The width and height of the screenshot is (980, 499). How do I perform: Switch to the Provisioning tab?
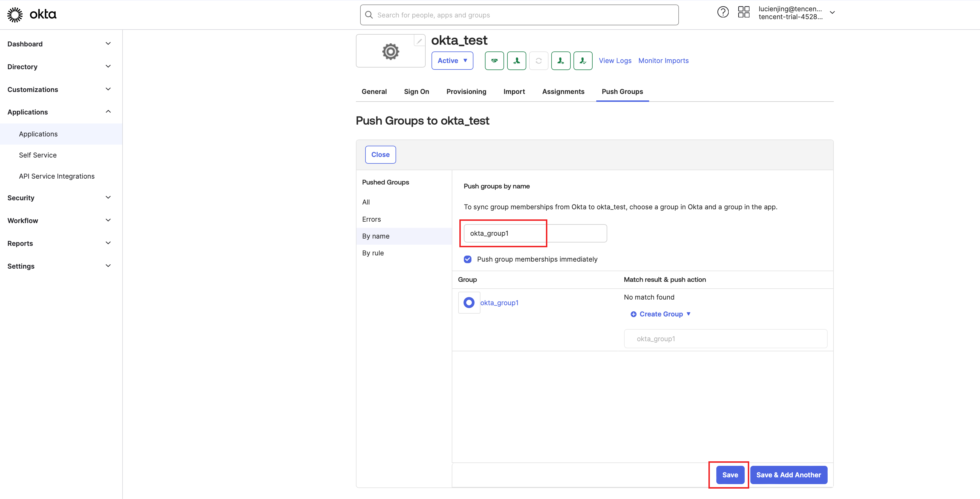coord(466,92)
